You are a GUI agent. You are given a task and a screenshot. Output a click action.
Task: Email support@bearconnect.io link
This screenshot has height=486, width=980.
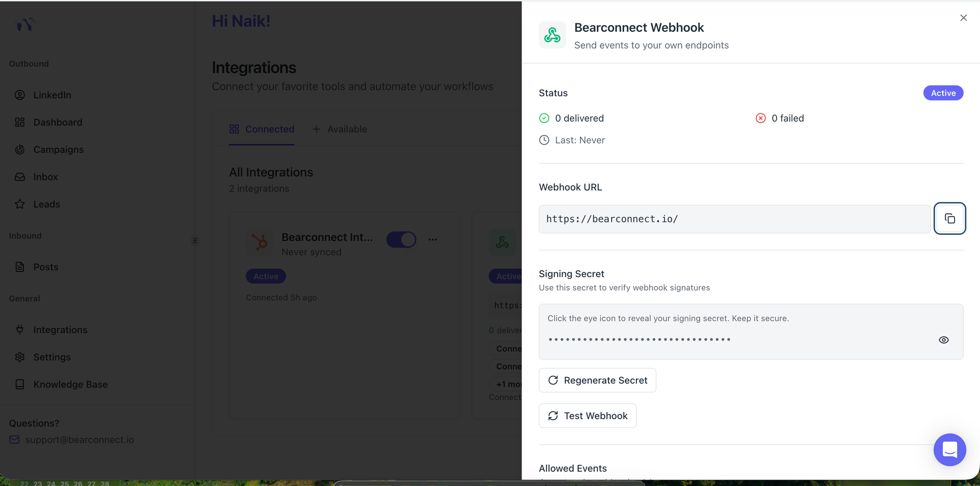(79, 440)
